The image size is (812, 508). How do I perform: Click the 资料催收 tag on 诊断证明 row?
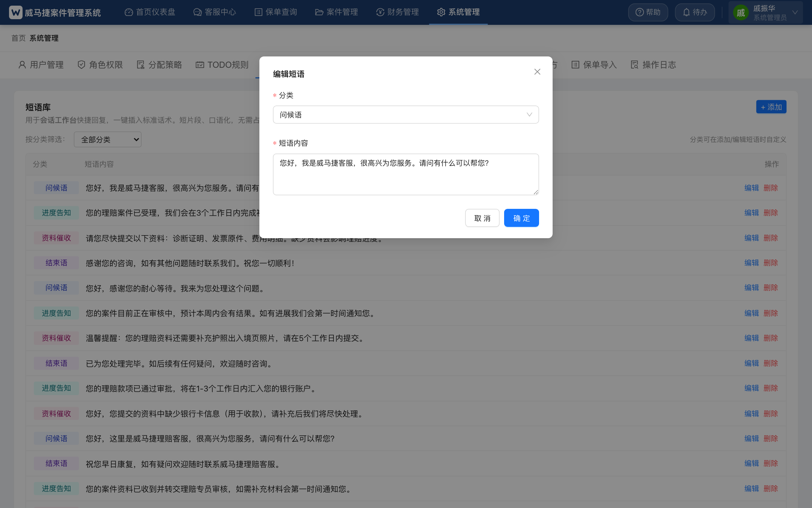click(x=56, y=238)
